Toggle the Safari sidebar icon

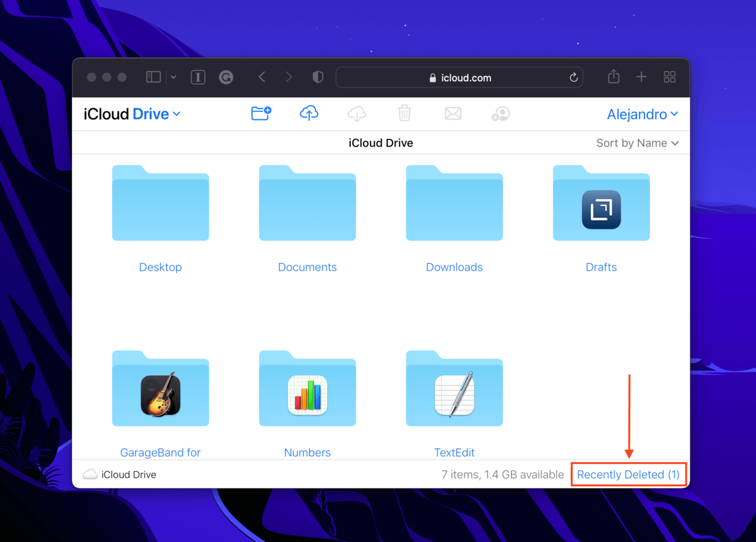point(154,77)
